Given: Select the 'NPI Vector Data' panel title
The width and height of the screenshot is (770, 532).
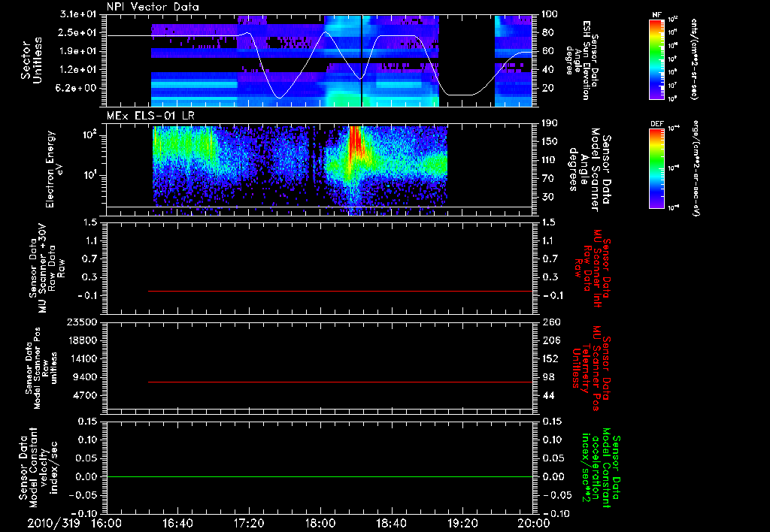Looking at the screenshot, I should (153, 7).
